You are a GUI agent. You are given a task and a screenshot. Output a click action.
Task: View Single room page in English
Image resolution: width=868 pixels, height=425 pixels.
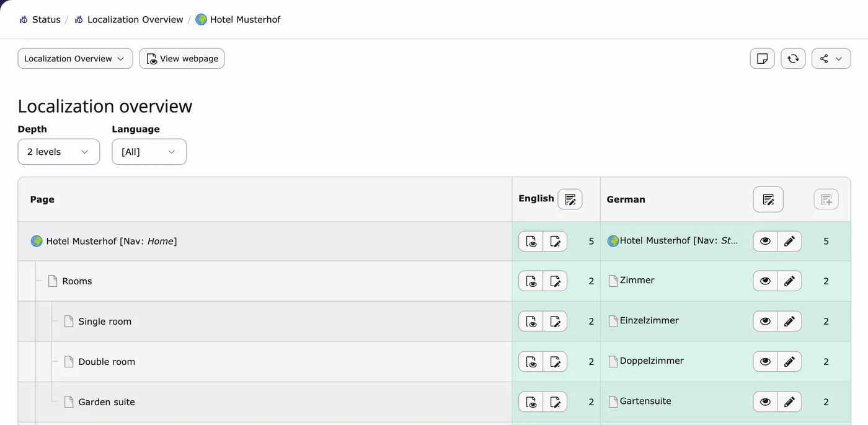531,322
